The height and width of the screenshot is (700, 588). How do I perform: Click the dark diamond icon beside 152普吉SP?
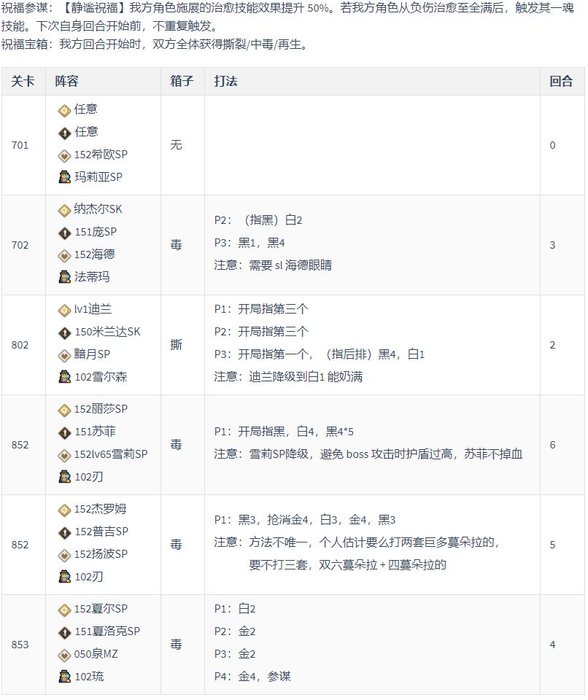[65, 533]
